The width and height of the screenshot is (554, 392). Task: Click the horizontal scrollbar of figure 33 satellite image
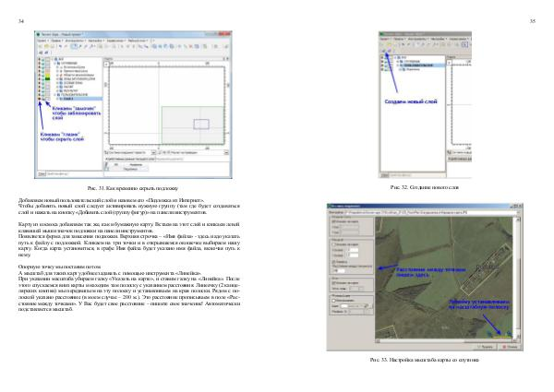tap(446, 341)
